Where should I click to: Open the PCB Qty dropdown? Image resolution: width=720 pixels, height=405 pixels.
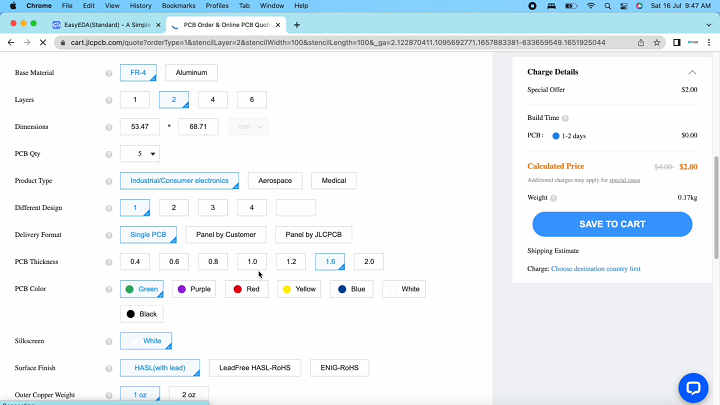[140, 154]
